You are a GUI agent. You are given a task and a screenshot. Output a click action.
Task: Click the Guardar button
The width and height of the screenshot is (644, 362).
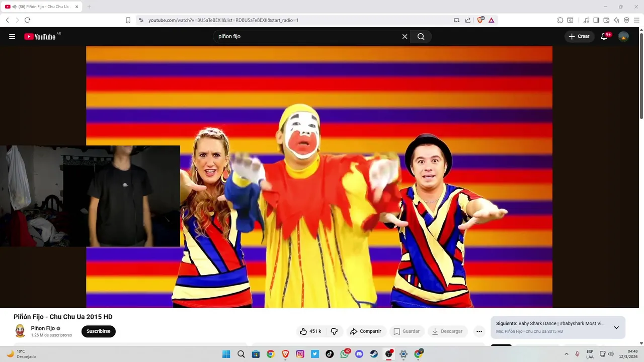407,331
